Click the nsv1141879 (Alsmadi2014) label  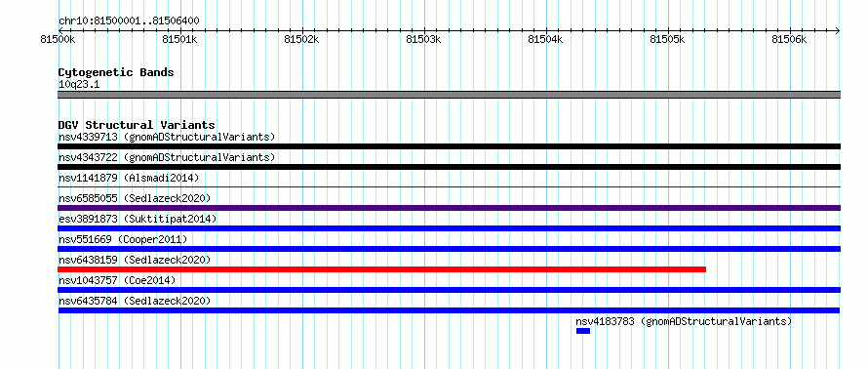129,178
